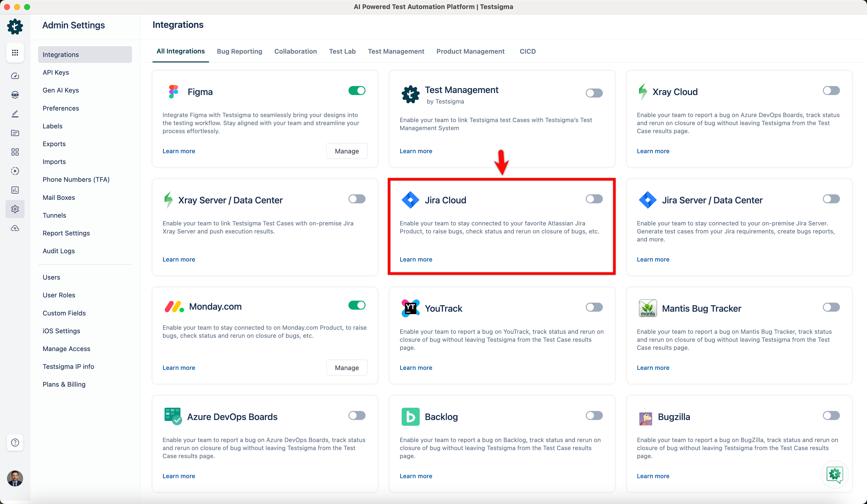Open the apps grid icon in the sidebar

pos(15,53)
